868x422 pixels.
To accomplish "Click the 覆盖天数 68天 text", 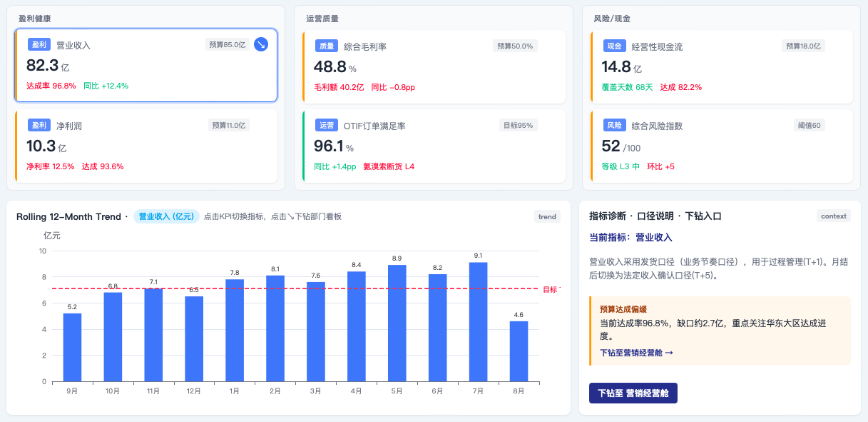I will 628,87.
